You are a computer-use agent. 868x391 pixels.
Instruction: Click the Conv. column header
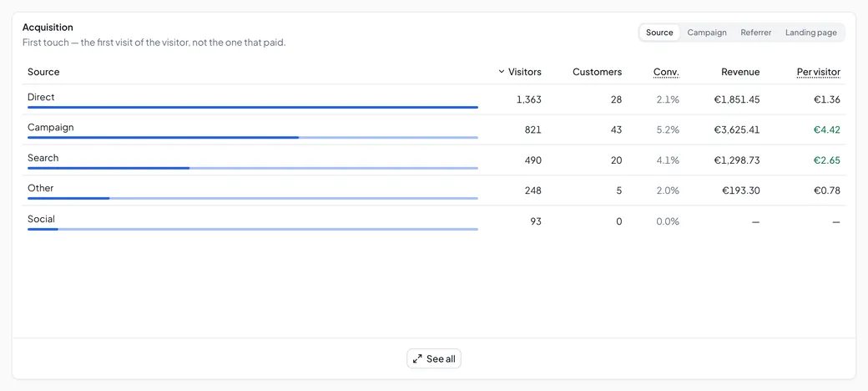click(x=666, y=72)
